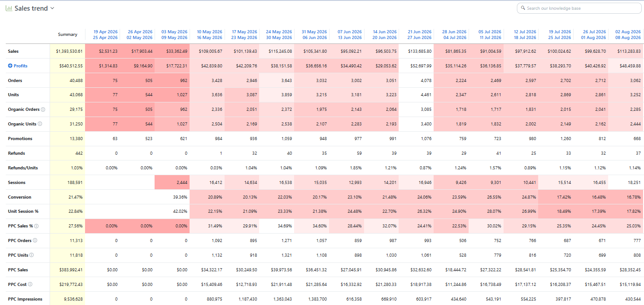Click the Organic Orders info icon
Image resolution: width=644 pixels, height=305 pixels.
tap(43, 109)
